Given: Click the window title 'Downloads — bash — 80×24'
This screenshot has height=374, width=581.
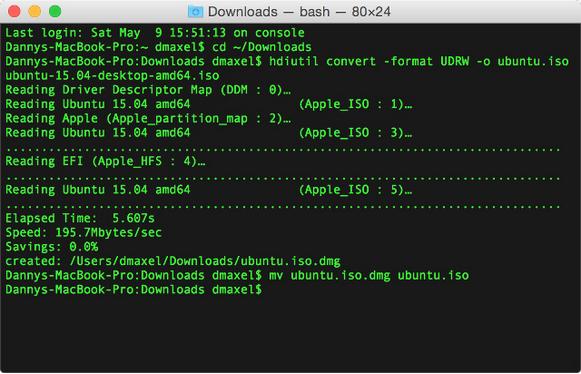Looking at the screenshot, I should (299, 11).
